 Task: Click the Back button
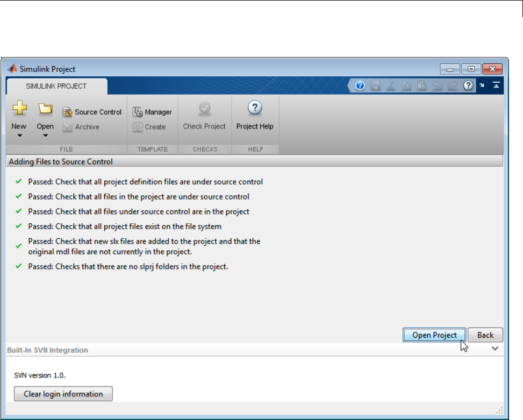485,335
